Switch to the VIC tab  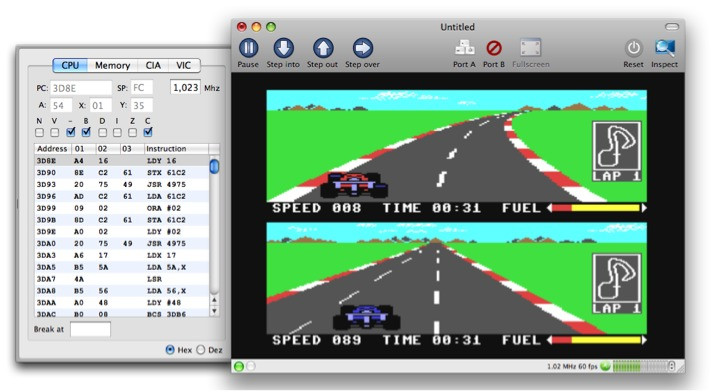click(184, 65)
